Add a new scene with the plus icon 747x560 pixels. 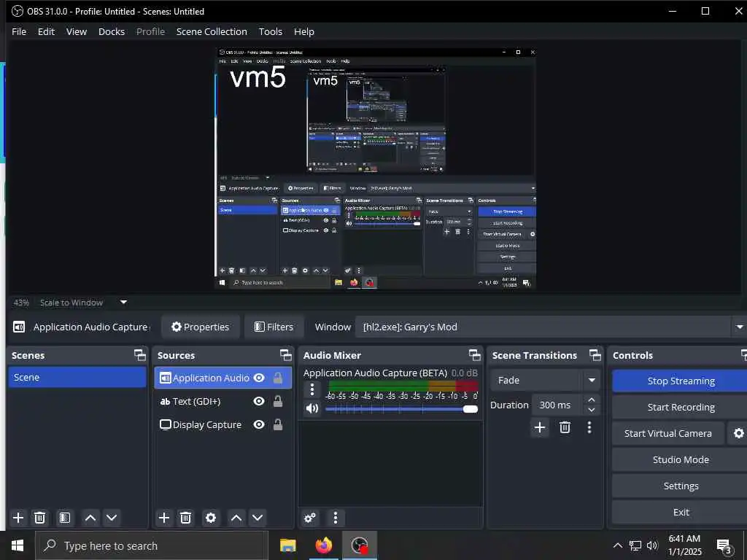coord(18,518)
